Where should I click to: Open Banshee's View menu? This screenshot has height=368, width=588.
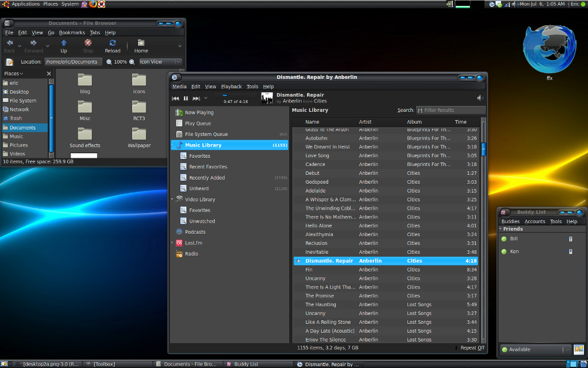(x=211, y=87)
